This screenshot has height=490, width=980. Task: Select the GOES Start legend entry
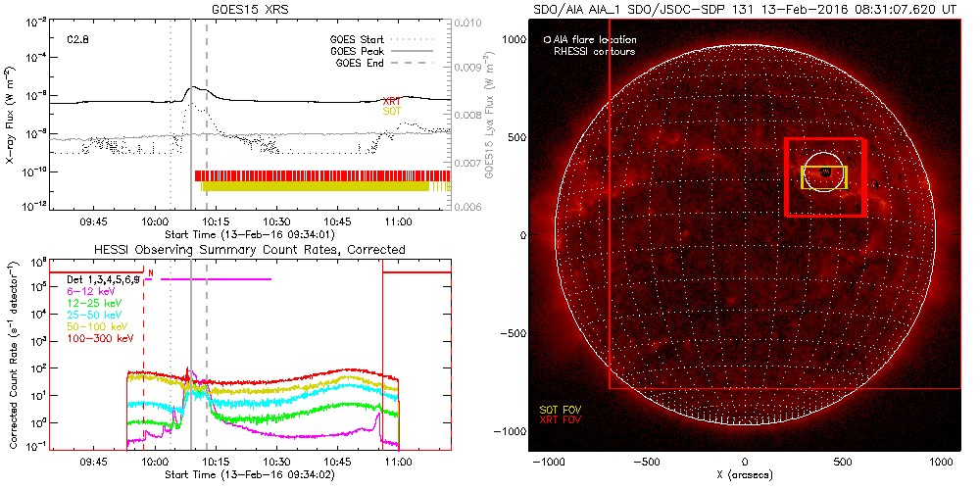coord(361,39)
